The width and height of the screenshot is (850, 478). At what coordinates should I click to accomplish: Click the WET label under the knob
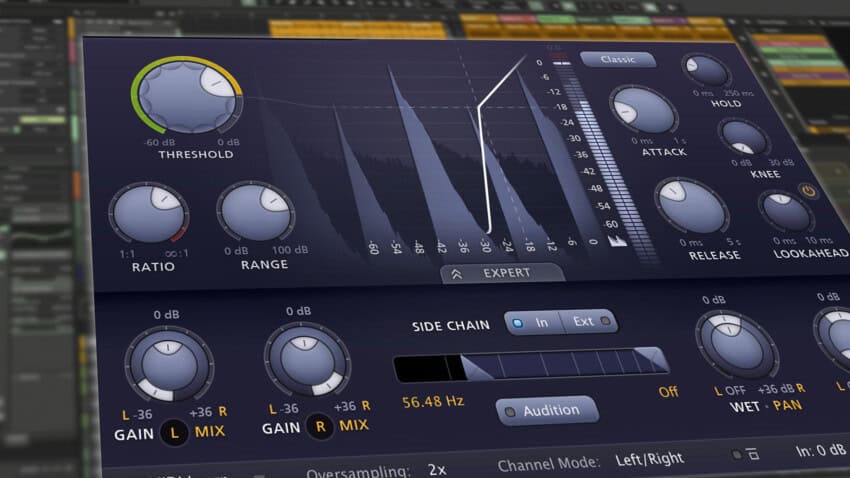[x=745, y=406]
